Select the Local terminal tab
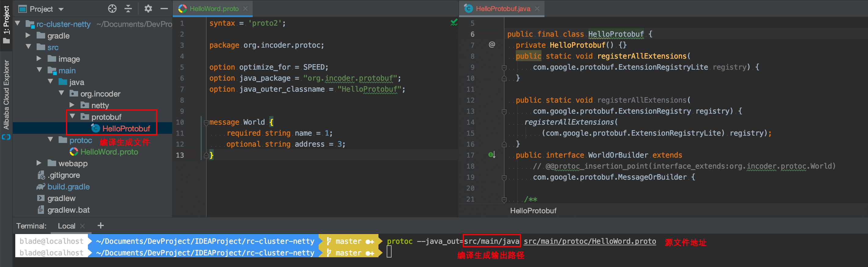The height and width of the screenshot is (267, 868). tap(66, 226)
